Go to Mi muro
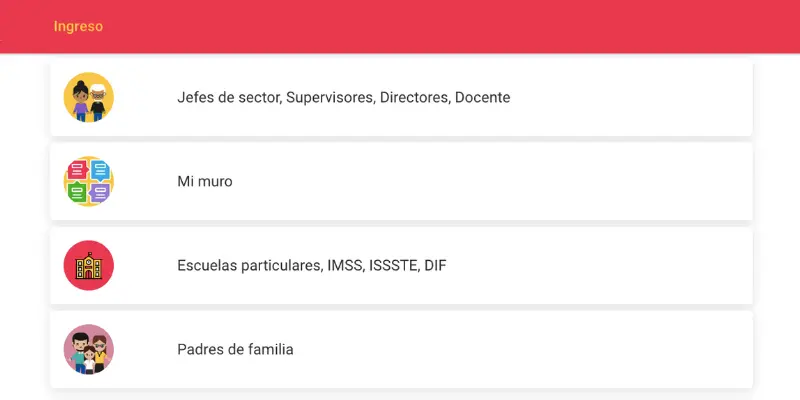This screenshot has height=400, width=800. [205, 182]
